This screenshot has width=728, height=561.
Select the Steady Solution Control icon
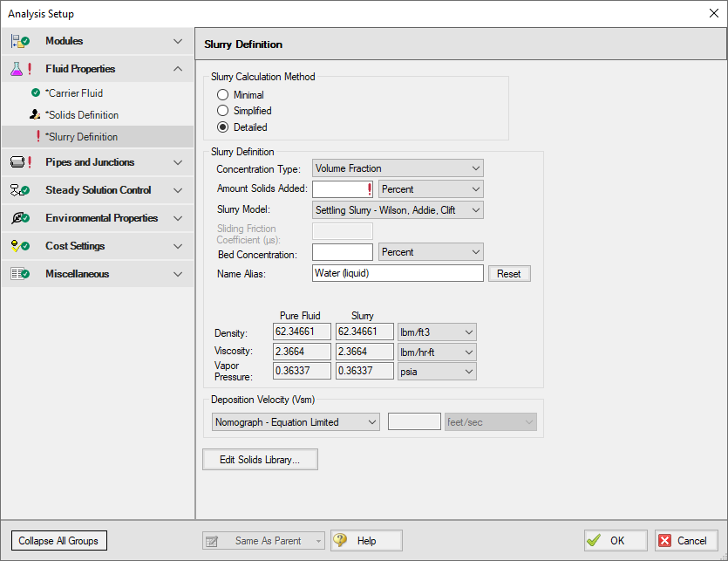[19, 190]
